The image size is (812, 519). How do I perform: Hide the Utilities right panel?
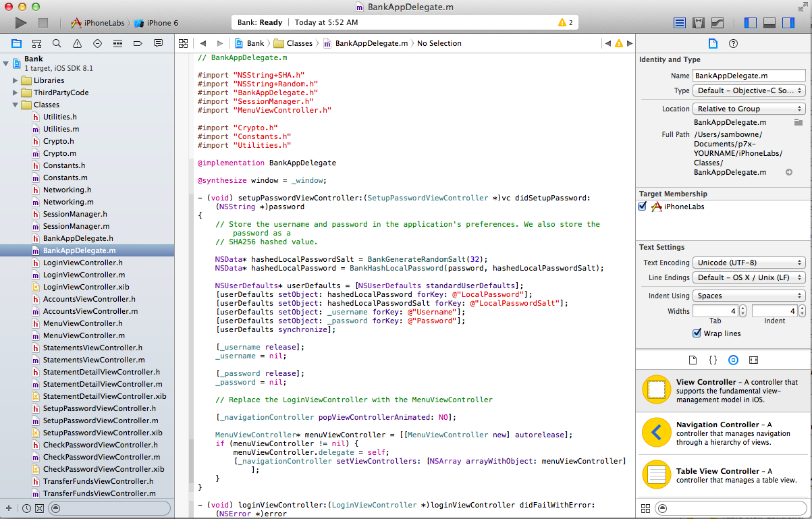pos(788,23)
